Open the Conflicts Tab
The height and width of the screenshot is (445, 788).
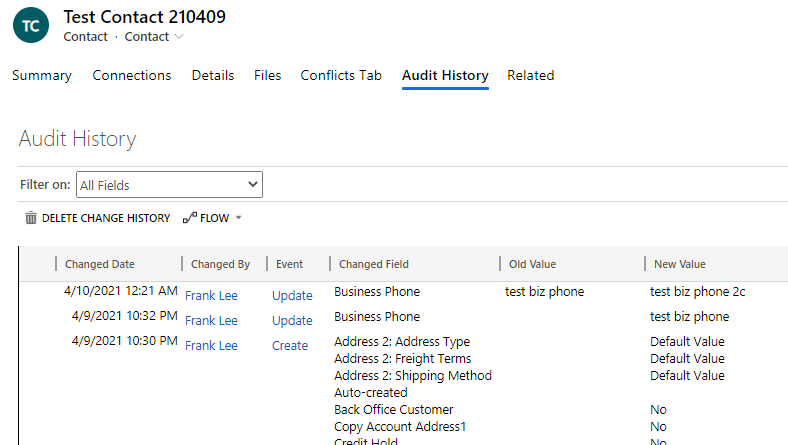(341, 76)
